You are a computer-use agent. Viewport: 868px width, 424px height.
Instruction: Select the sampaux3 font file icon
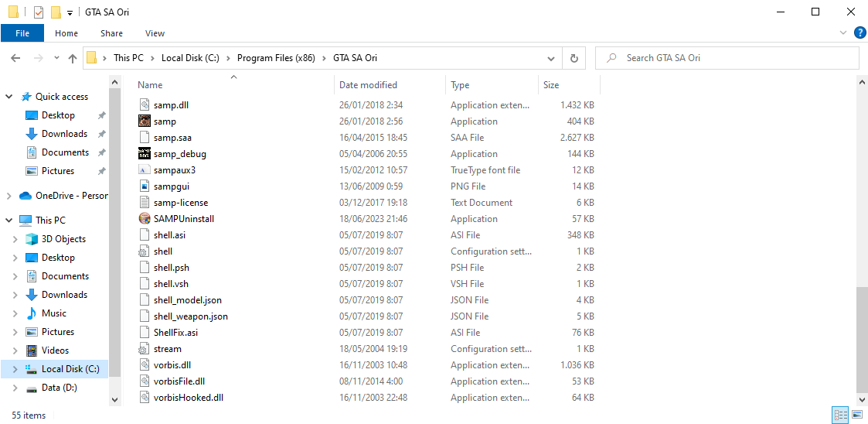pyautogui.click(x=144, y=170)
